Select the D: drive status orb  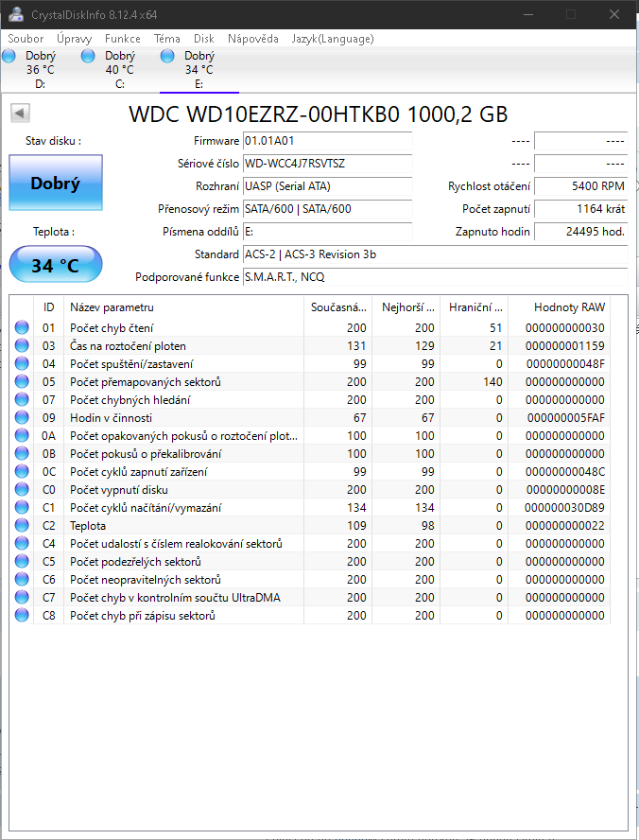(x=9, y=56)
